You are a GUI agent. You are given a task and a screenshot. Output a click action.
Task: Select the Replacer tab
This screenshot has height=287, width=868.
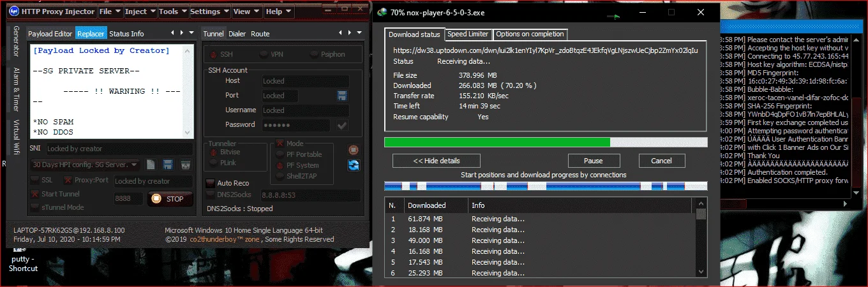pyautogui.click(x=91, y=34)
